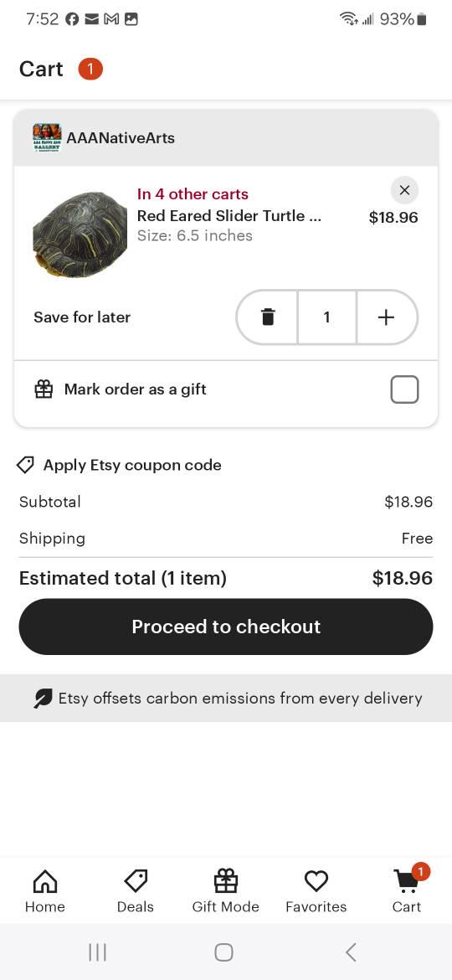Open Red Eared Slider Turtle listing title
This screenshot has height=980, width=452.
pyautogui.click(x=229, y=216)
